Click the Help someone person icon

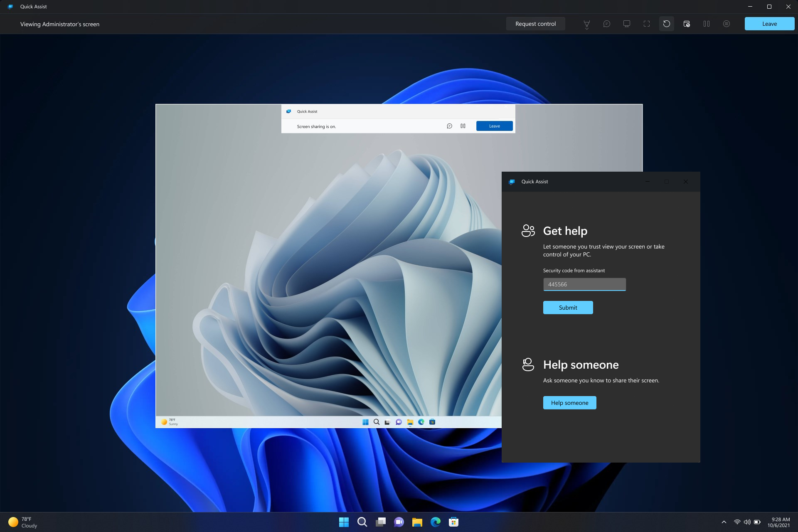point(528,365)
